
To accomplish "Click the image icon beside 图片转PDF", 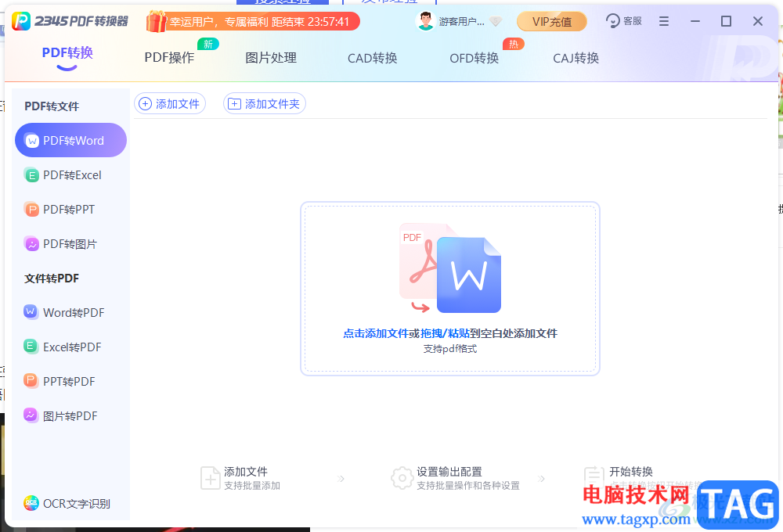I will click(x=31, y=415).
